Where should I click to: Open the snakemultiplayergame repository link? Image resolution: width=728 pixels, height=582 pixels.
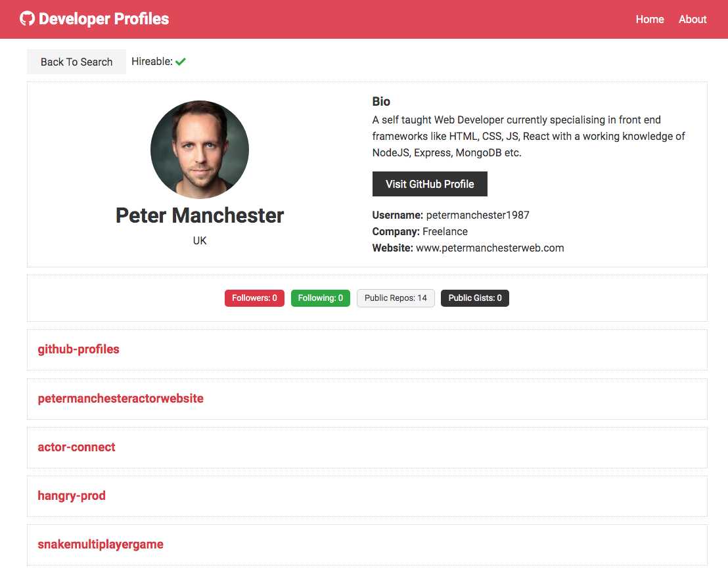101,544
